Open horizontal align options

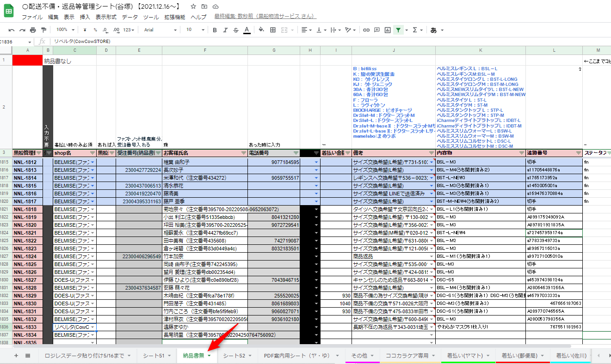(306, 30)
